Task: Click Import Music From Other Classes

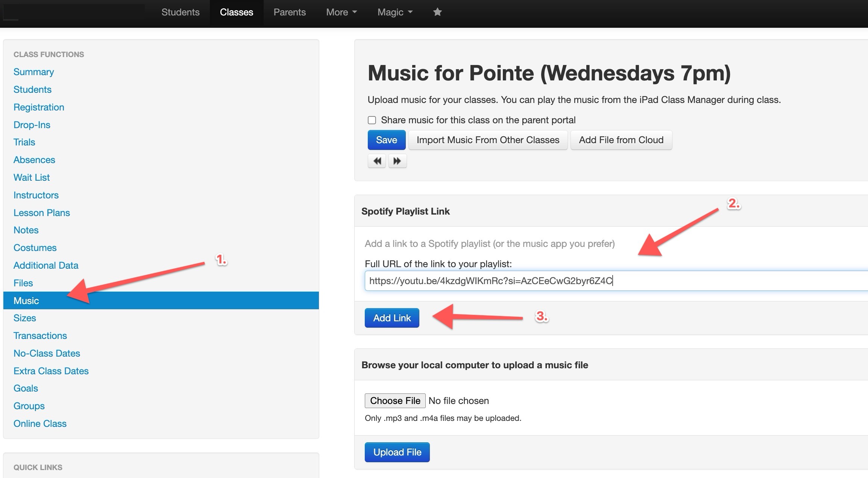Action: 488,140
